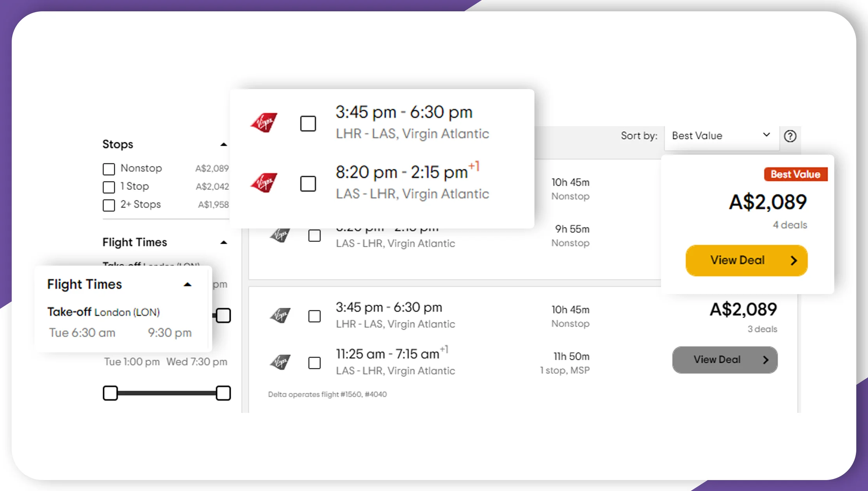This screenshot has width=868, height=491.
Task: Click the right handle of the take-off time slider
Action: click(x=223, y=315)
